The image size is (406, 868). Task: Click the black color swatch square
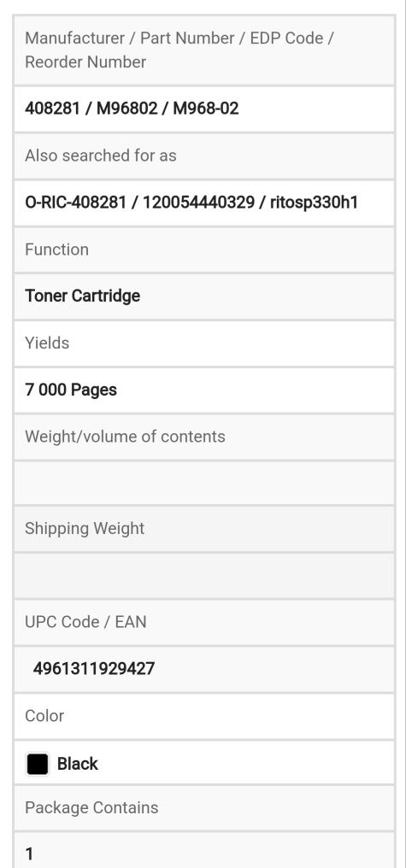coord(38,764)
